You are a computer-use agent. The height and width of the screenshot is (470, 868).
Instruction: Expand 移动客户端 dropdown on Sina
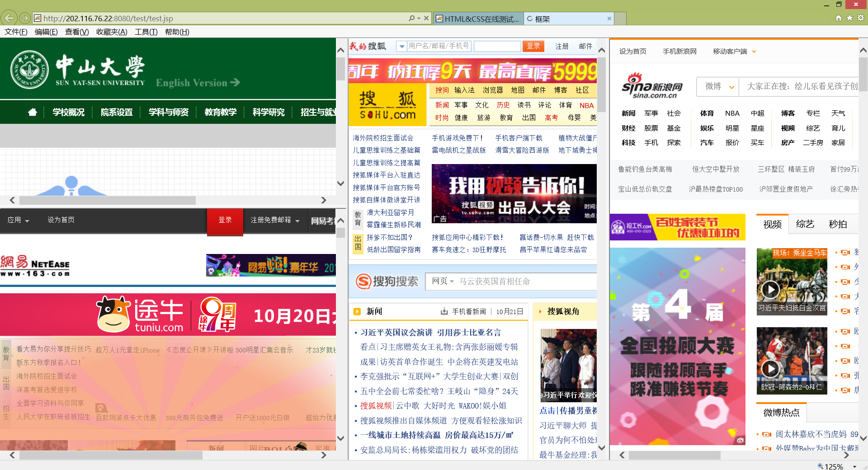tap(754, 52)
